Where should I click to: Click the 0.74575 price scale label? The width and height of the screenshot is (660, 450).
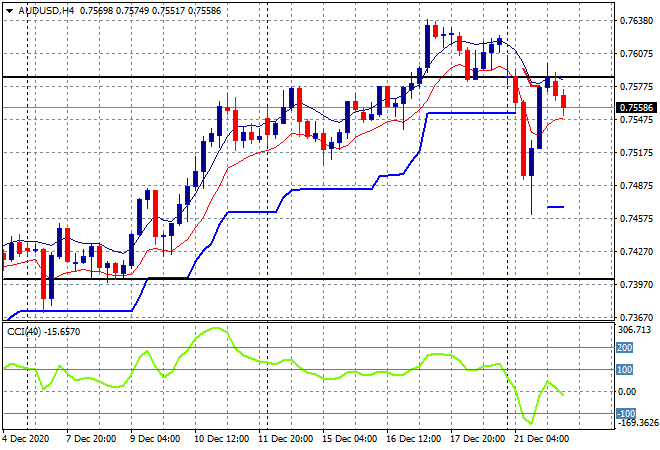[636, 218]
